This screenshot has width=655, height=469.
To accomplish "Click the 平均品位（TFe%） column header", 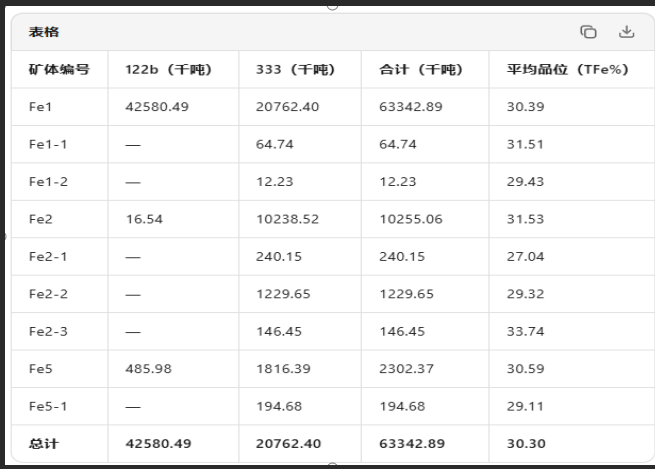I will 568,69.
